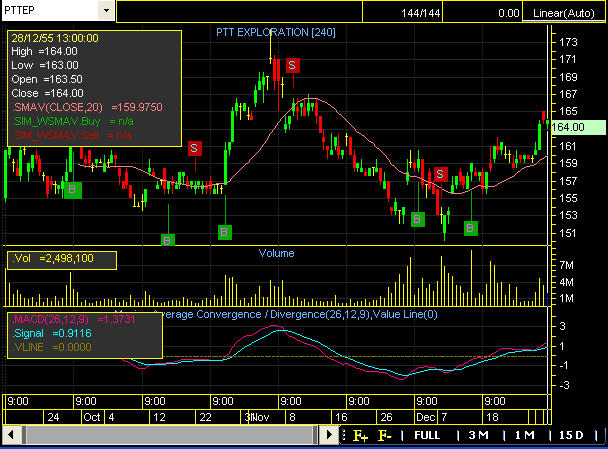Click the Sell marker near the 171 peak
Image resolution: width=608 pixels, height=449 pixels.
point(292,65)
